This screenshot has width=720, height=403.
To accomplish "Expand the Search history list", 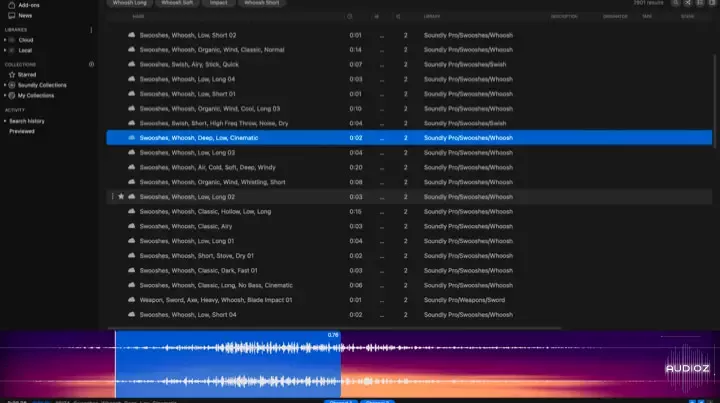I will 5,121.
